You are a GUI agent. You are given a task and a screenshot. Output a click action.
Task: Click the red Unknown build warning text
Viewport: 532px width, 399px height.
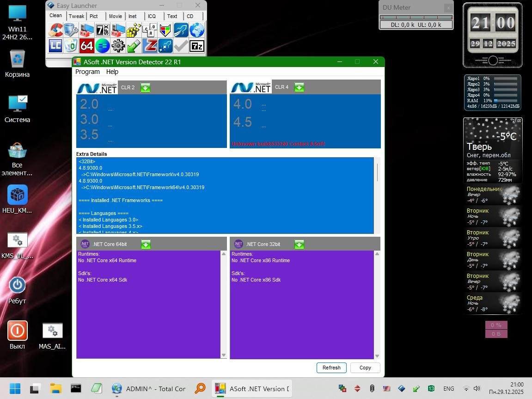coord(278,144)
